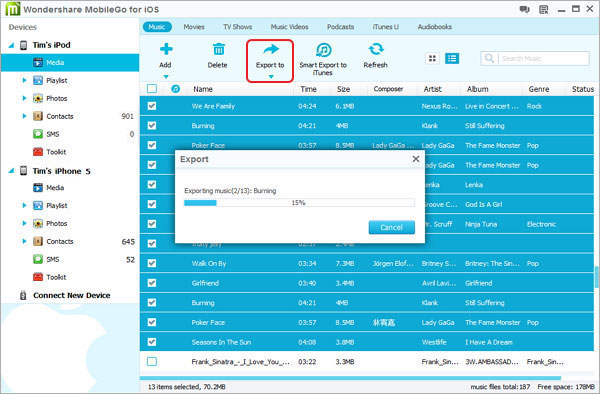Switch to Audiobooks tab
Screen dimensions: 600x394
(435, 27)
